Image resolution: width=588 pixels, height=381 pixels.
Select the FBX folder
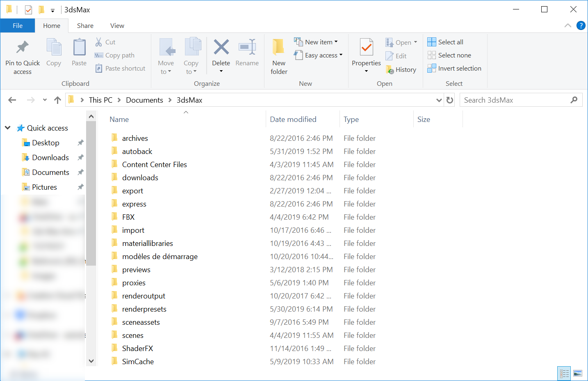click(x=128, y=217)
